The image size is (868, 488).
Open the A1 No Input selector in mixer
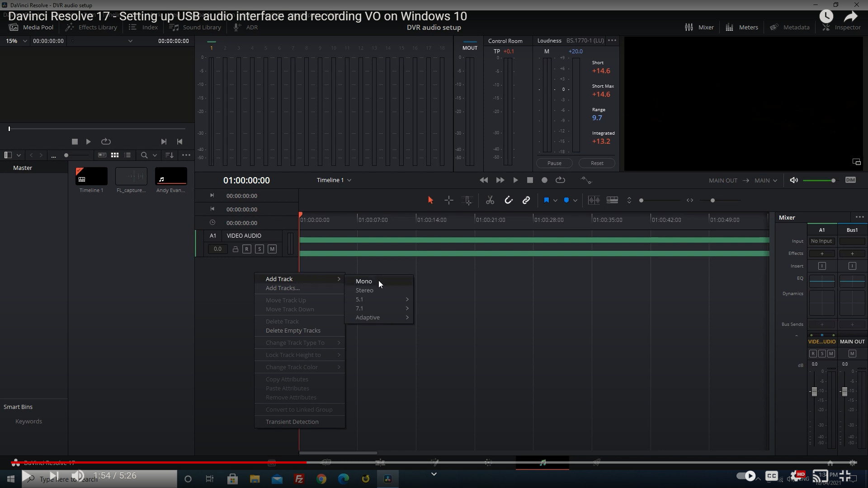(x=821, y=241)
